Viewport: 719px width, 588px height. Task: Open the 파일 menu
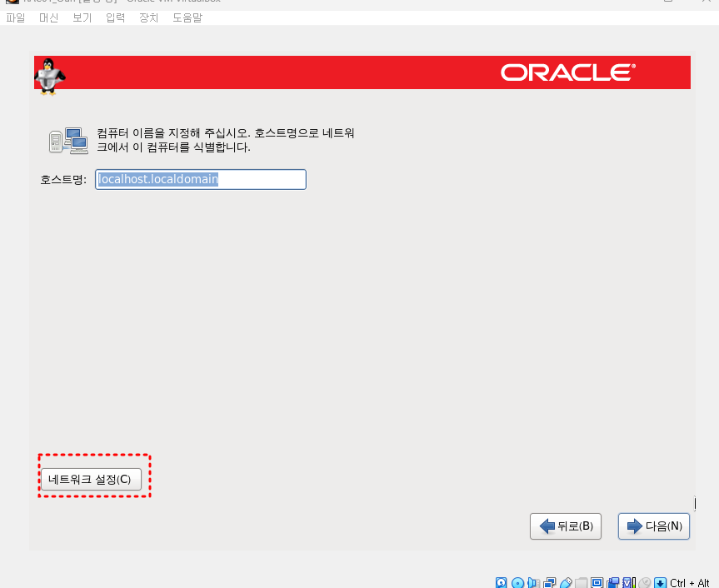(x=16, y=17)
